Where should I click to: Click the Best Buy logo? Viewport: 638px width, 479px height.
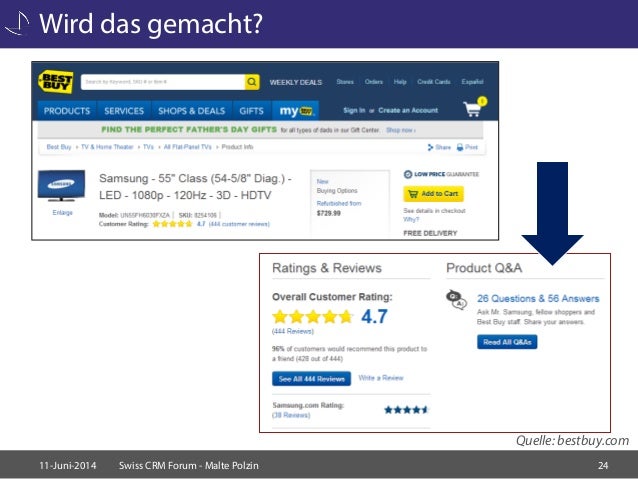[x=56, y=82]
